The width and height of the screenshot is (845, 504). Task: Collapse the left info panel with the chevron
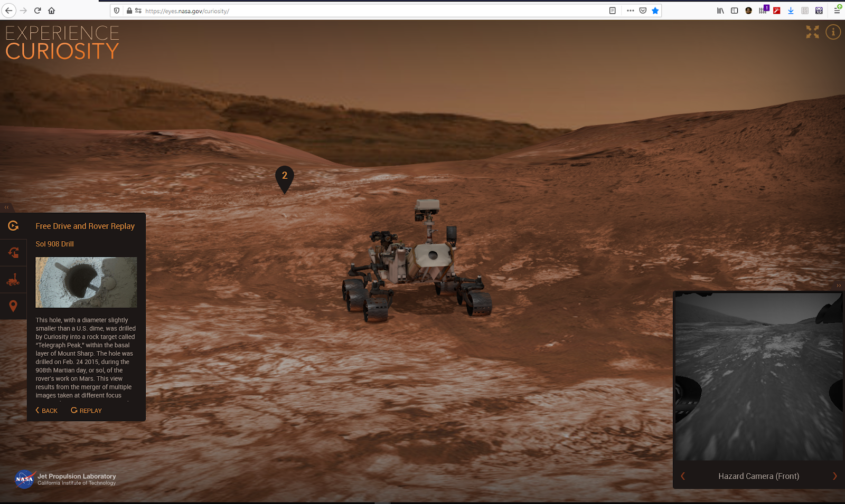click(x=7, y=207)
